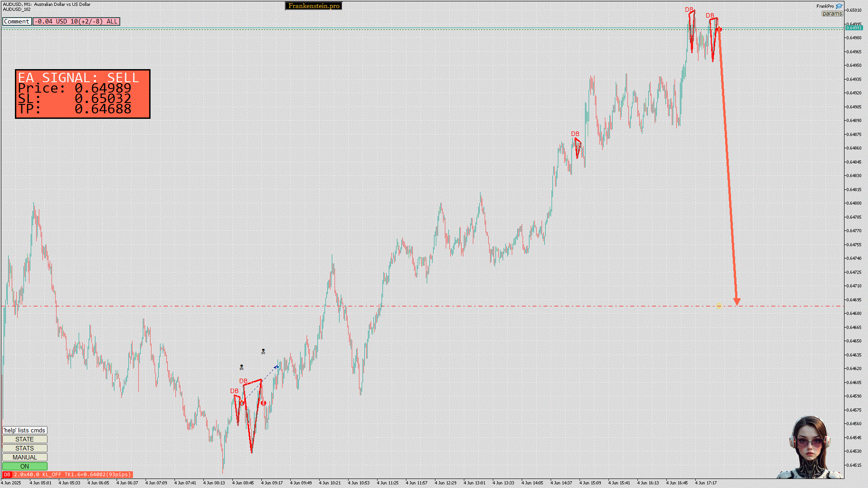Click the red DB status bar at bottom
This screenshot has width=868, height=488.
pyautogui.click(x=68, y=474)
